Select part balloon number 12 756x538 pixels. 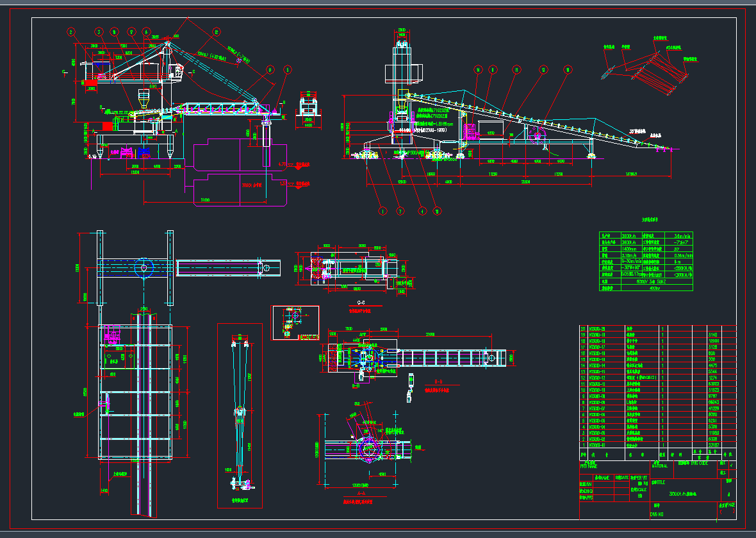tap(216, 31)
